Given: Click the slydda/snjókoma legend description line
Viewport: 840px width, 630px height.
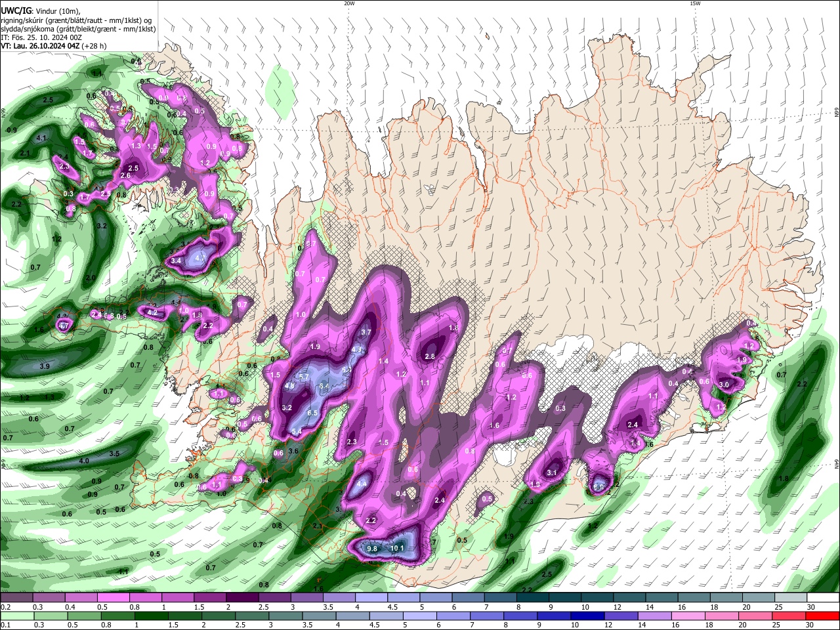Looking at the screenshot, I should click(78, 29).
